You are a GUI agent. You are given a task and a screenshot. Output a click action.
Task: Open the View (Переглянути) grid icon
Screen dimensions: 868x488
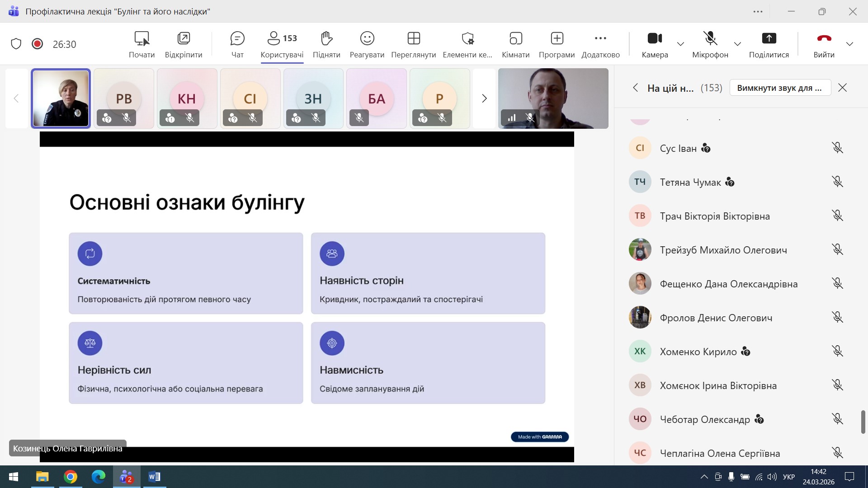414,39
